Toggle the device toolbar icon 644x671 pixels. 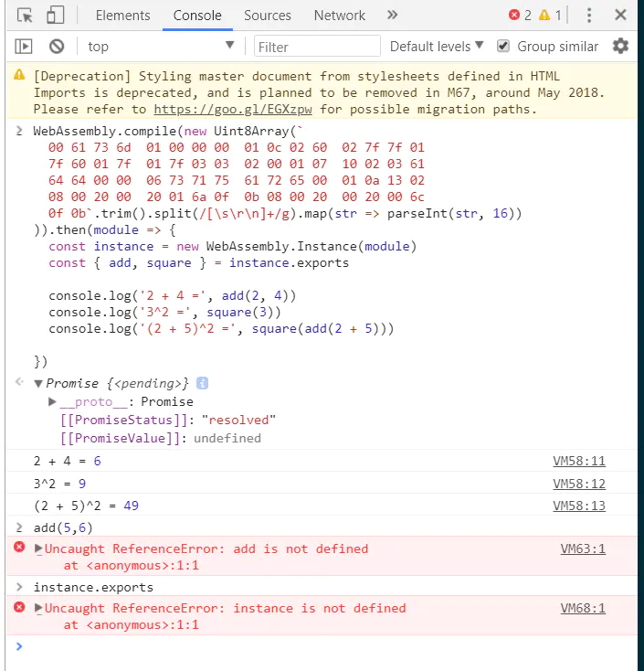pos(55,16)
